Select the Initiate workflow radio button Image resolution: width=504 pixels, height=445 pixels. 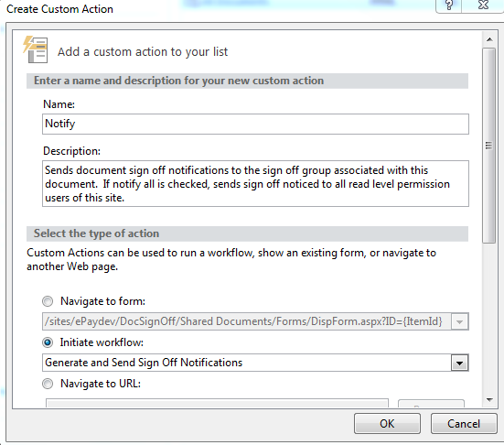(x=48, y=342)
